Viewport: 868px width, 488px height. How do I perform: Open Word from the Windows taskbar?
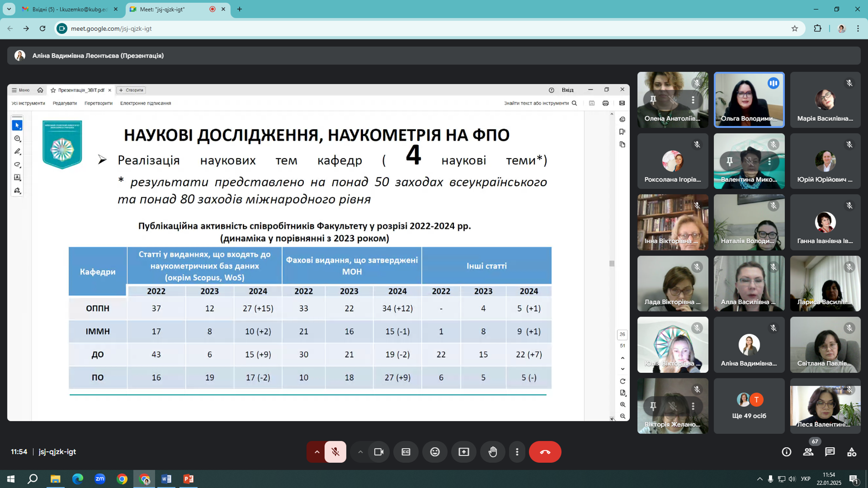[166, 479]
